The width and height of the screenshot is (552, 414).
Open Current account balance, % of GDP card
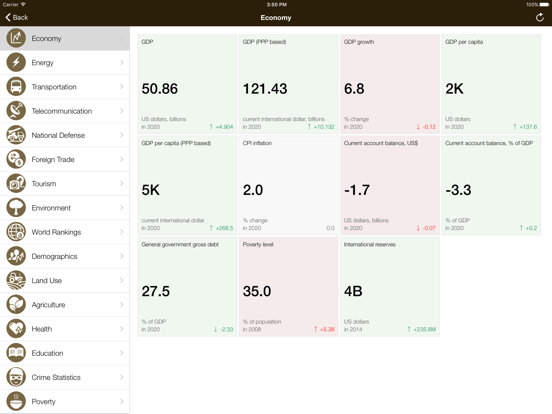point(491,185)
